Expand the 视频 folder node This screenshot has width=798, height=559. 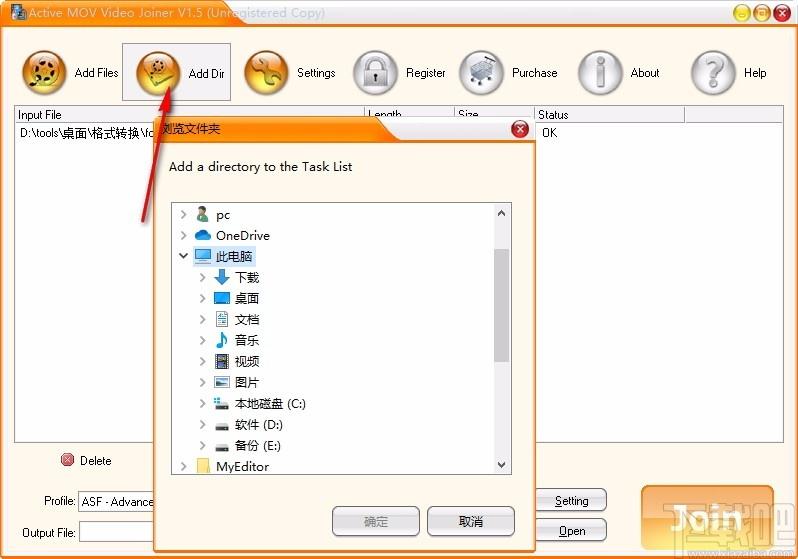coord(203,361)
